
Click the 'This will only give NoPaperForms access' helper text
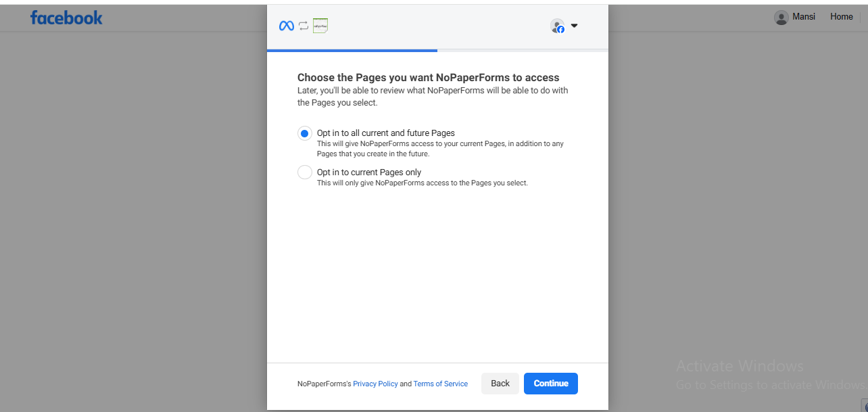422,183
